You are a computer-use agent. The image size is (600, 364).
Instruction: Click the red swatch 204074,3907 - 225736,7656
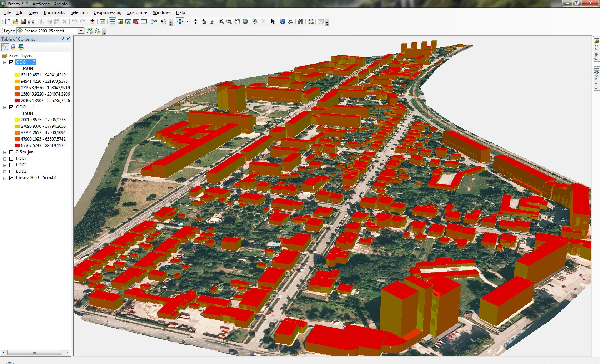tap(17, 101)
